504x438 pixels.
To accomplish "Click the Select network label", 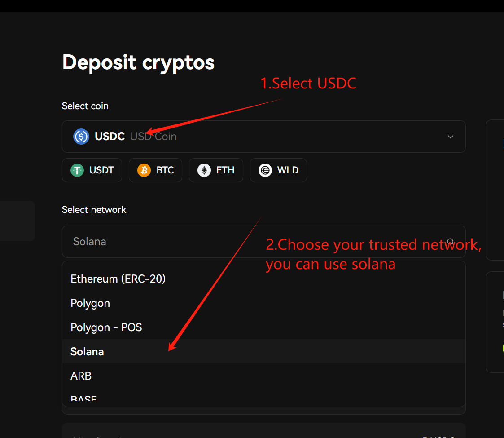I will (x=94, y=210).
